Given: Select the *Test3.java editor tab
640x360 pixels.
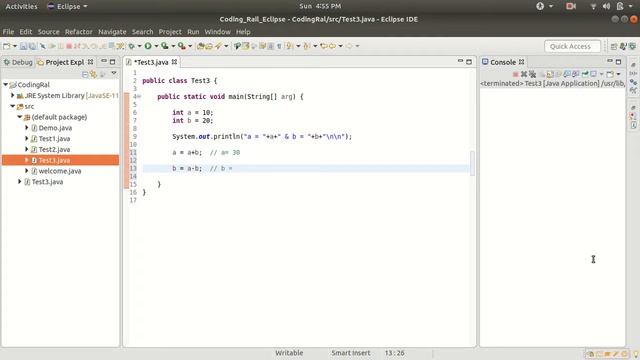Looking at the screenshot, I should [x=151, y=62].
